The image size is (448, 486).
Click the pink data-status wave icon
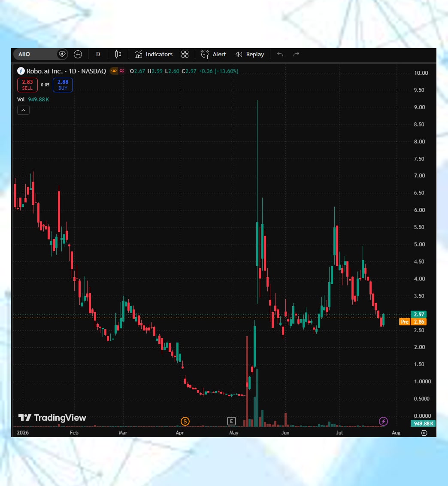pos(122,71)
